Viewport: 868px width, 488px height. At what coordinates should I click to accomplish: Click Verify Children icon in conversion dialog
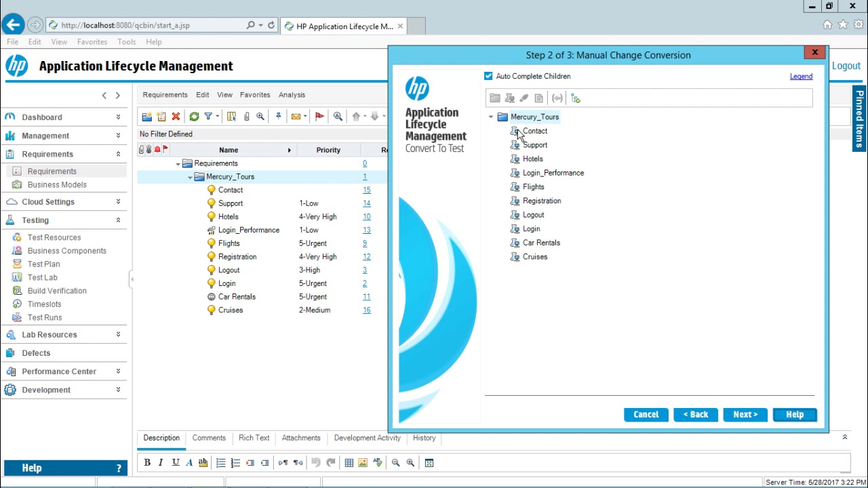coord(576,98)
